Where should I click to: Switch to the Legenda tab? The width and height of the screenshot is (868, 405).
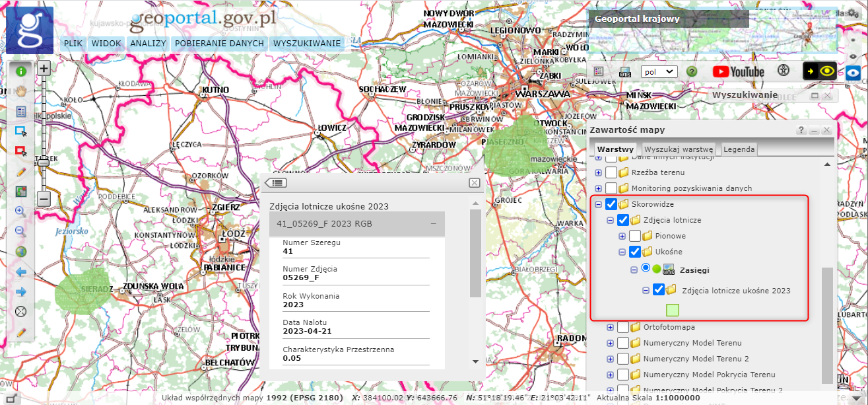[x=739, y=149]
